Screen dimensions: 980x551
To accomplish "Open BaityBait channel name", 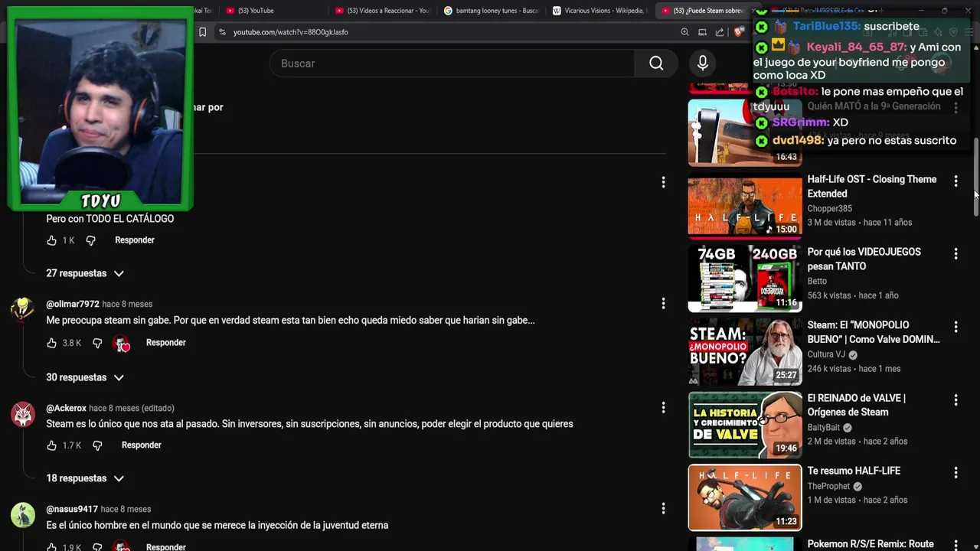I will [823, 428].
